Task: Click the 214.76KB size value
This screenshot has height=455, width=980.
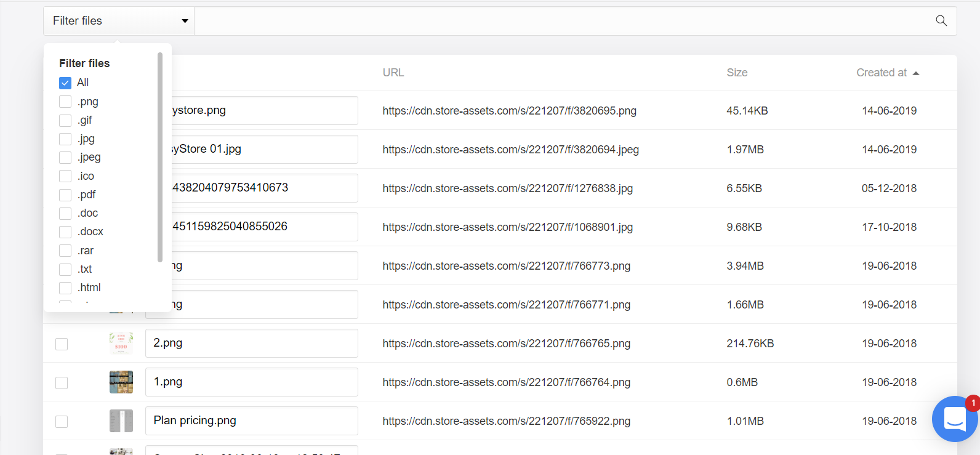Action: tap(750, 344)
